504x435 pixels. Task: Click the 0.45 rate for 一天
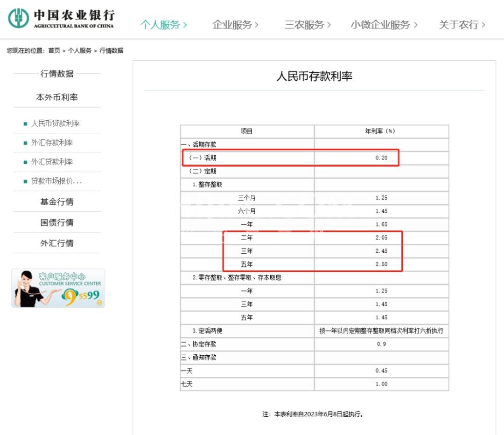382,371
